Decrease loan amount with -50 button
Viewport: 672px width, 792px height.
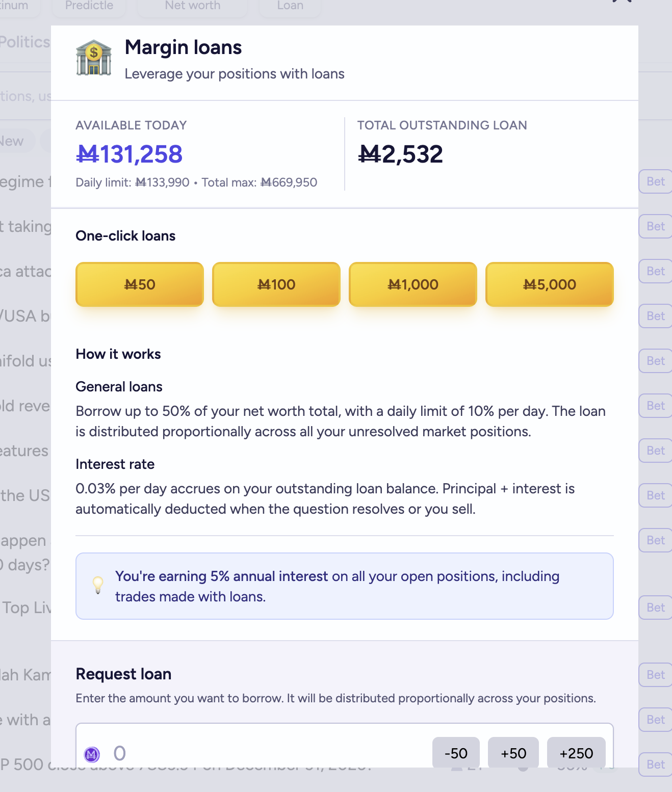tap(456, 753)
